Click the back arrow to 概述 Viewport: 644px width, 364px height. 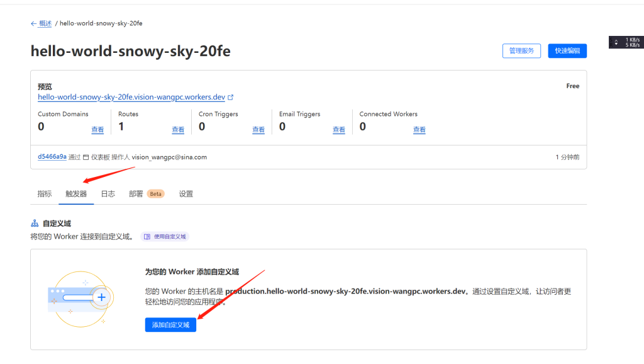[34, 23]
